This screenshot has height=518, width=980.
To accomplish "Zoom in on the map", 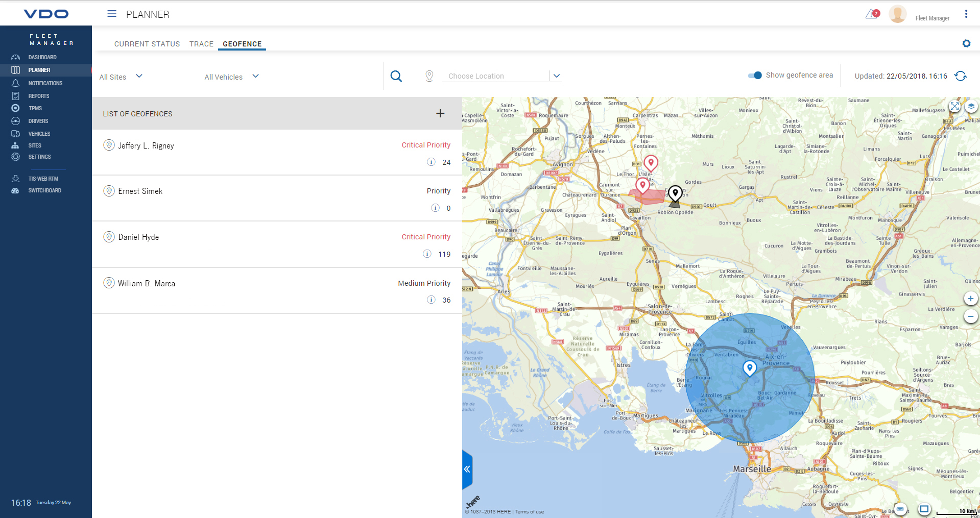I will click(970, 299).
